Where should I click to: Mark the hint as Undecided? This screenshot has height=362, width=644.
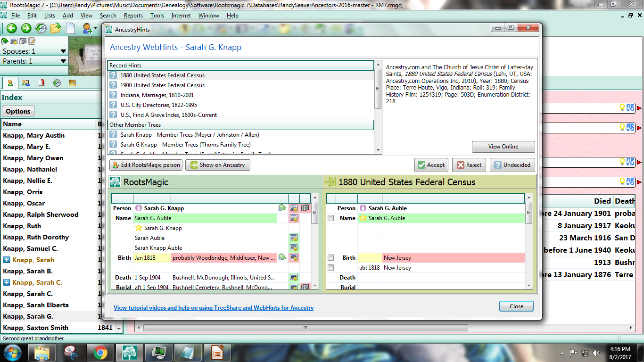(512, 165)
